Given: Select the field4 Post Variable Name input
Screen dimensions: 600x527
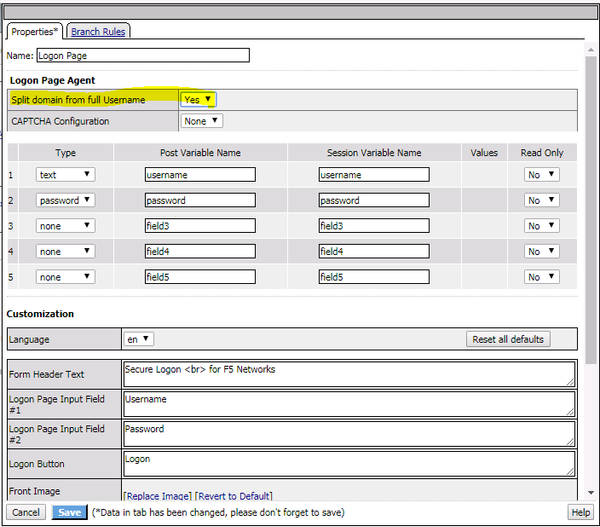Looking at the screenshot, I should coord(200,252).
